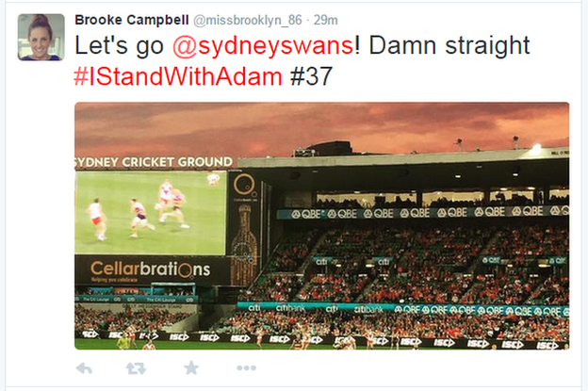Viewport: 588px width, 391px height.
Task: Open Brooke Campbell's profile photo avatar
Action: coord(41,37)
